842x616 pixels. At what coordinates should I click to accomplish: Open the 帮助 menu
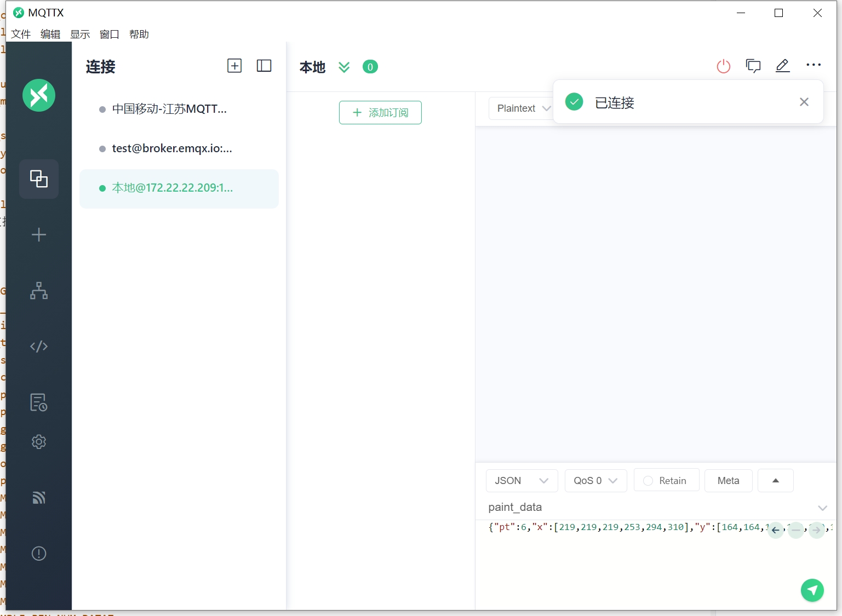point(139,34)
